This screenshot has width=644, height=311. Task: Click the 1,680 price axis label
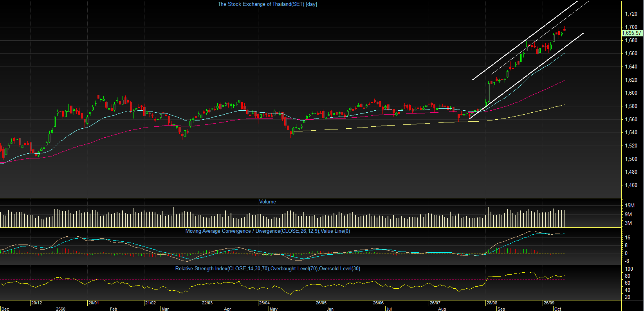coord(631,41)
